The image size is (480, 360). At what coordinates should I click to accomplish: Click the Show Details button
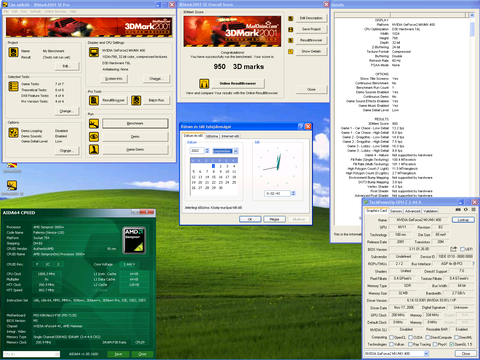[311, 51]
